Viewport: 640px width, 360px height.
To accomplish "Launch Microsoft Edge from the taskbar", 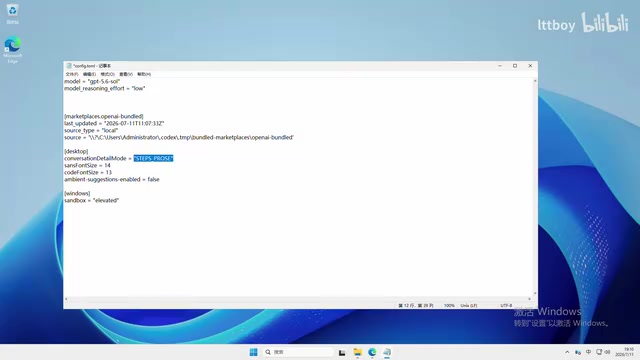I will click(372, 352).
